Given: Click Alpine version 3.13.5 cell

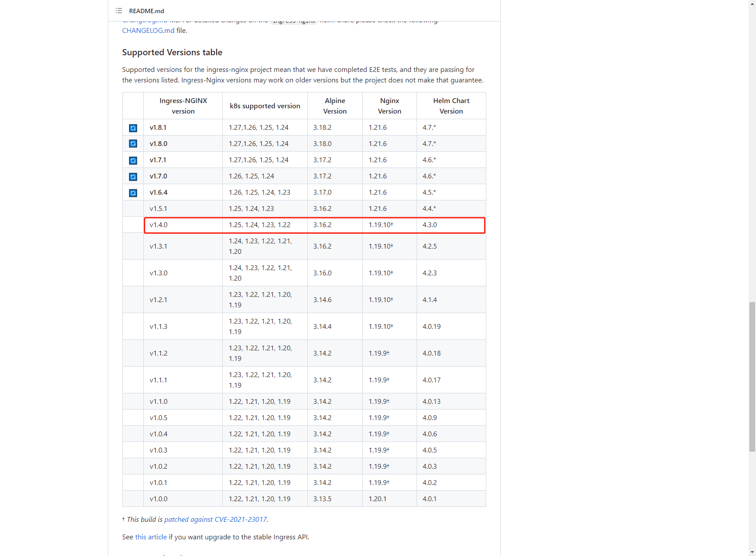Looking at the screenshot, I should pos(335,499).
